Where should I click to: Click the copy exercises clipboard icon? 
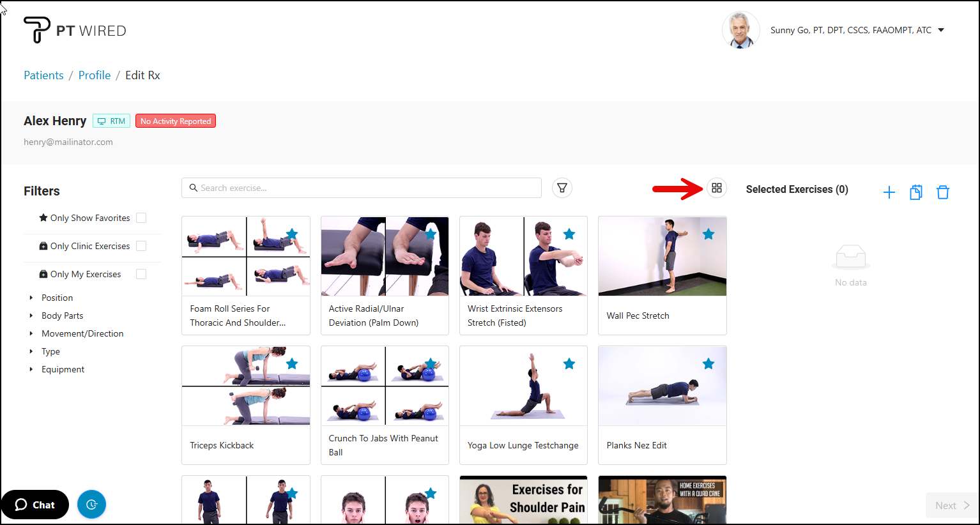pos(916,192)
